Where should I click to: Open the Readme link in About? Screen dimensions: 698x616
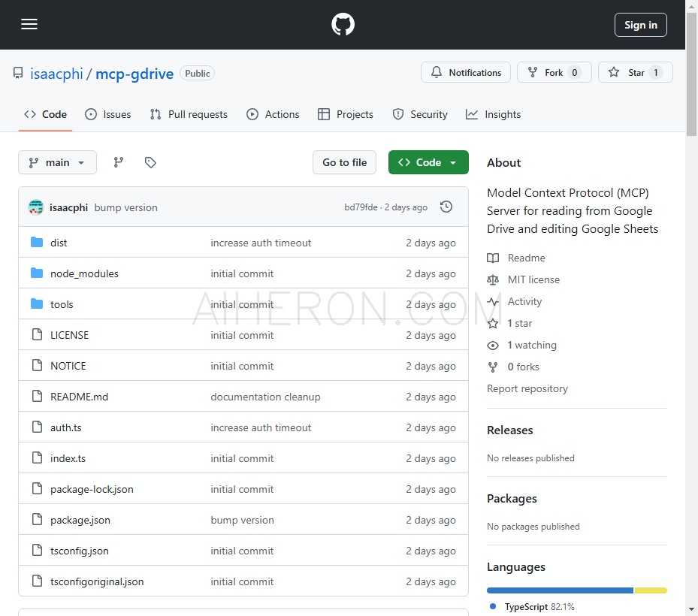526,258
